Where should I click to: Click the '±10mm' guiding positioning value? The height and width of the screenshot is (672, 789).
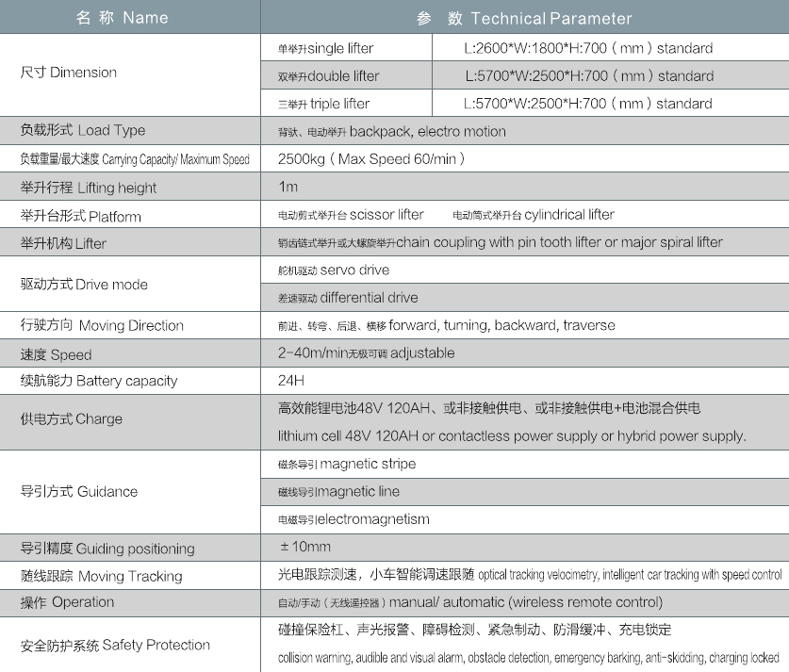pos(305,547)
